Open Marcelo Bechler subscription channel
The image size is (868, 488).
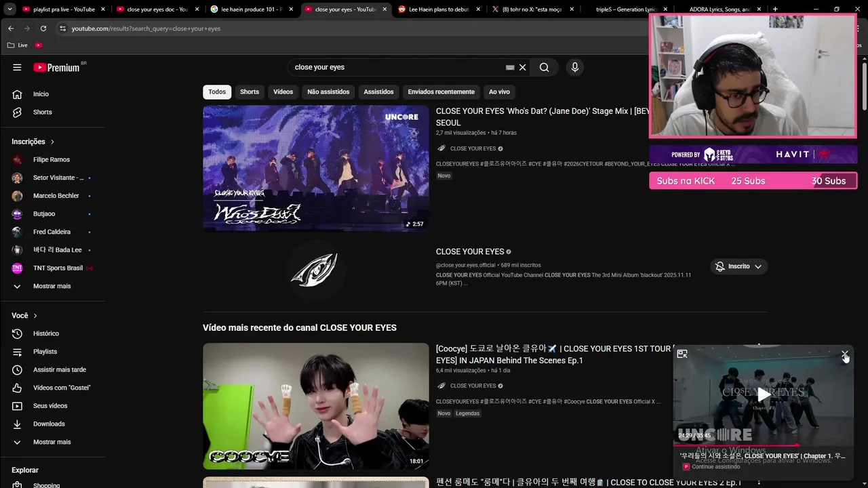click(52, 196)
